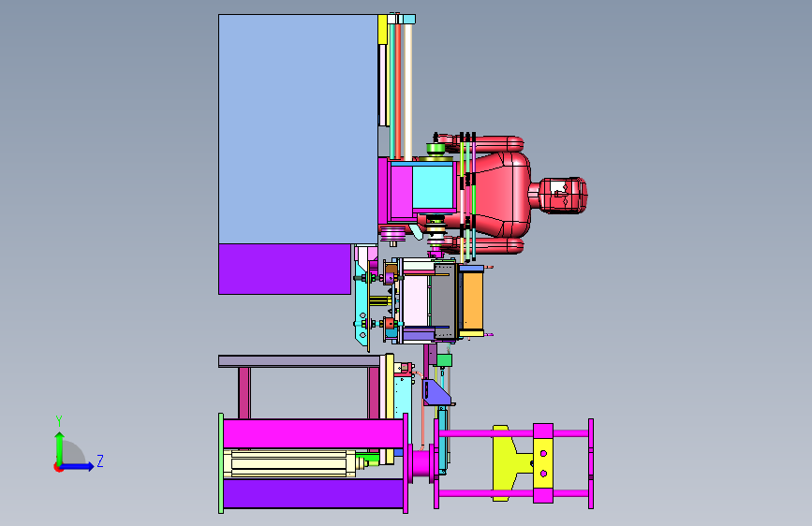Select the large light blue panel
The image size is (812, 526).
298,129
